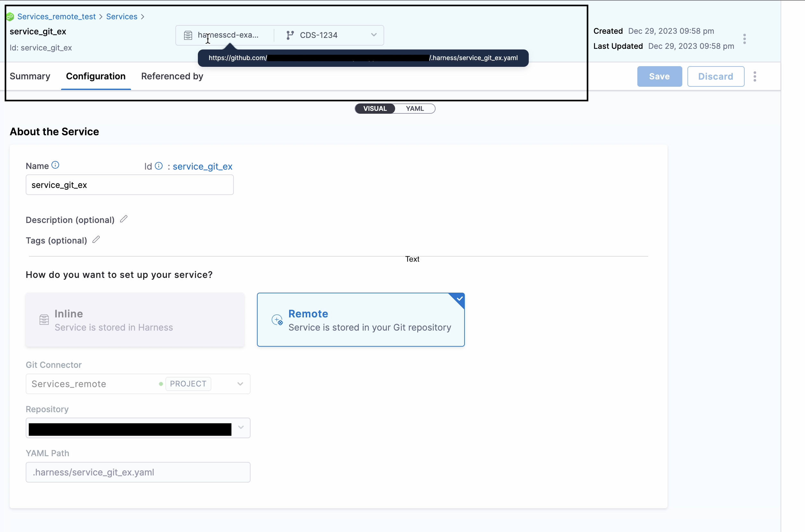Expand the CDS-1234 branch dropdown
Viewport: 805px width, 532px height.
point(374,35)
